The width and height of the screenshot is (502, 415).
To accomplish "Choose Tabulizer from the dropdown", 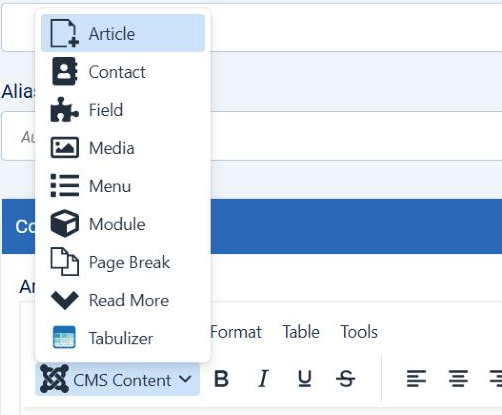I will point(123,338).
